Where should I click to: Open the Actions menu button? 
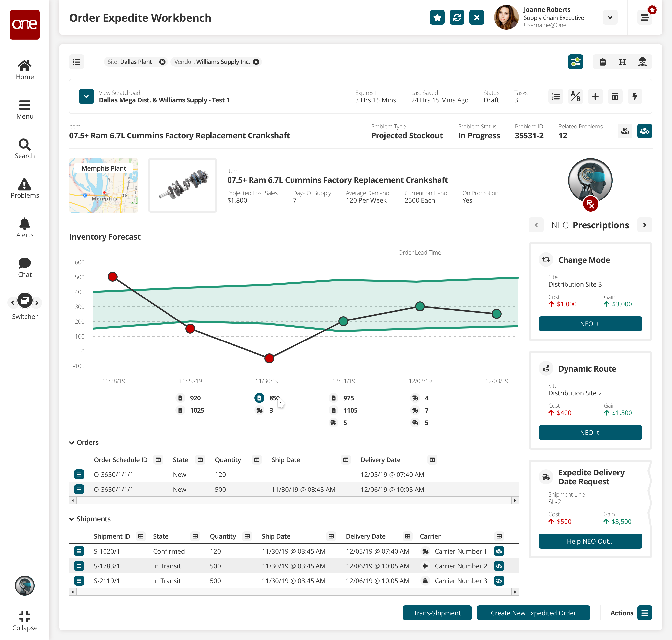[644, 613]
